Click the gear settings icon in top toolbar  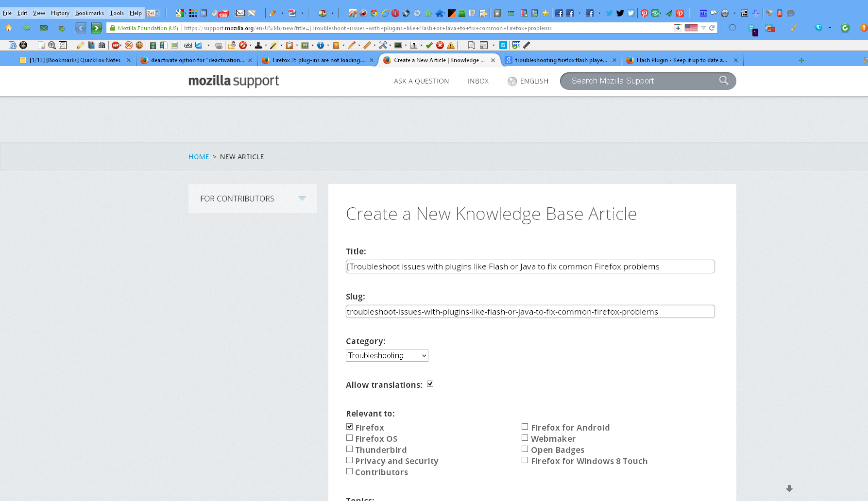725,13
